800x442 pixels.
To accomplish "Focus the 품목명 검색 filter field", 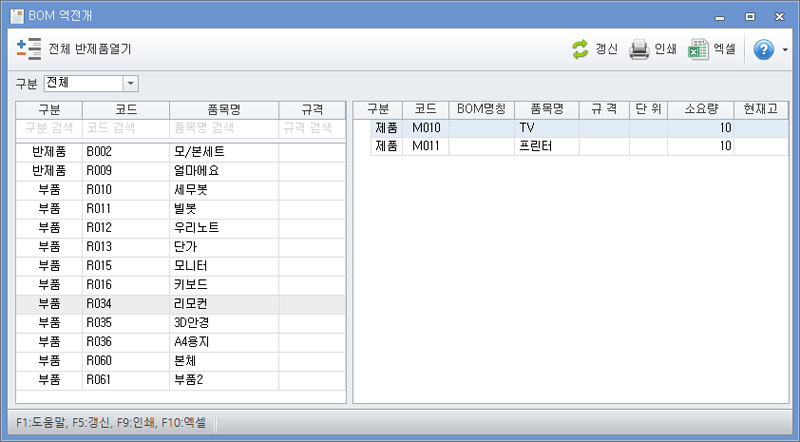I will [224, 128].
